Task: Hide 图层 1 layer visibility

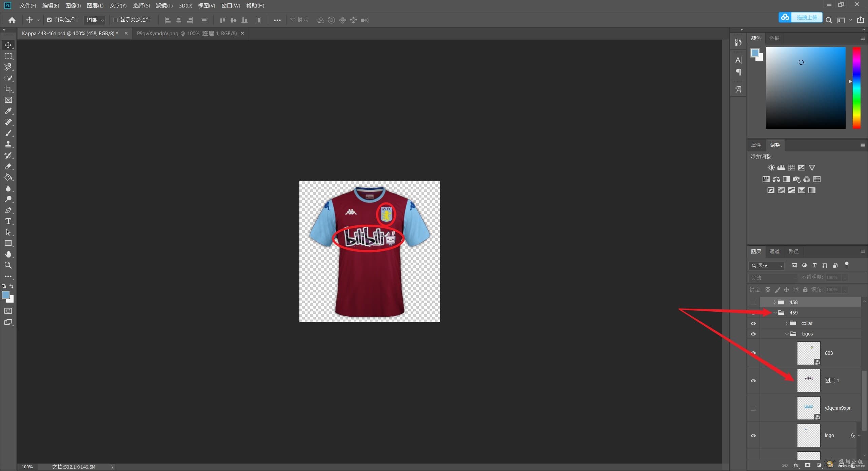Action: click(753, 381)
